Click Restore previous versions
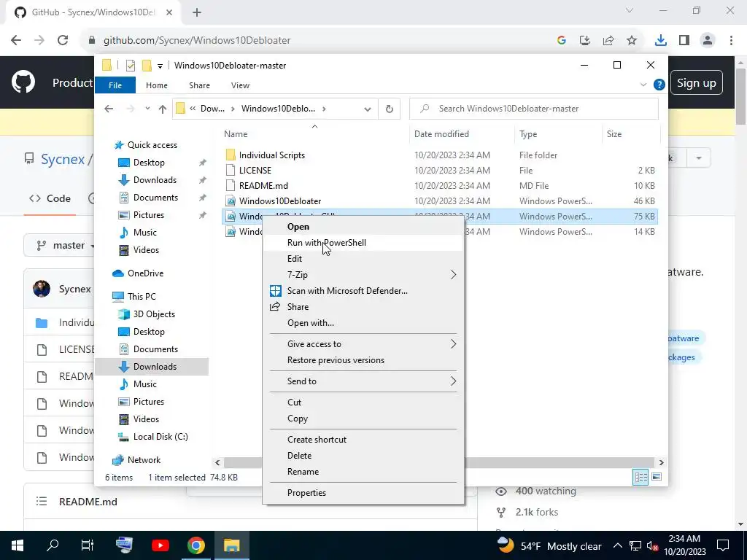The height and width of the screenshot is (560, 747). [336, 360]
